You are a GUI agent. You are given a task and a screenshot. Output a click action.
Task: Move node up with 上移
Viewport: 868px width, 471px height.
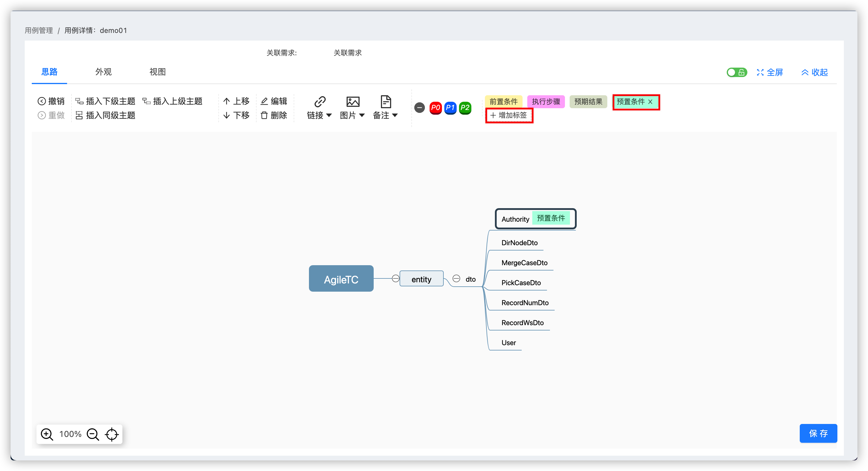[236, 101]
